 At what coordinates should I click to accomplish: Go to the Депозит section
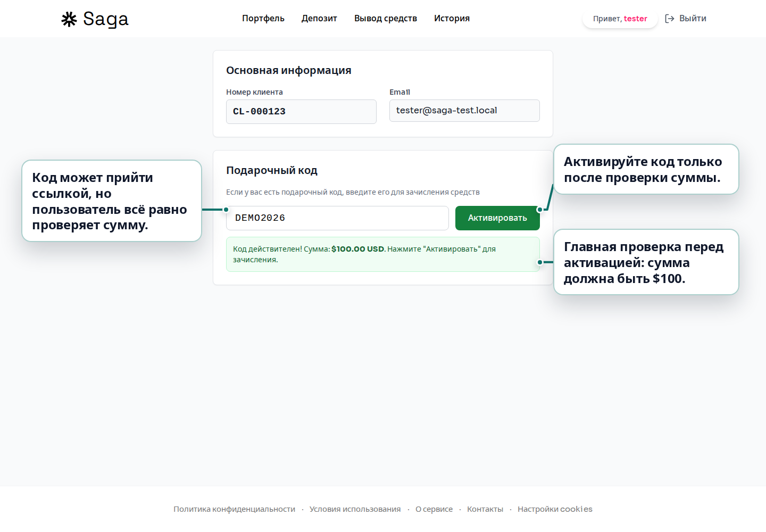pos(319,19)
